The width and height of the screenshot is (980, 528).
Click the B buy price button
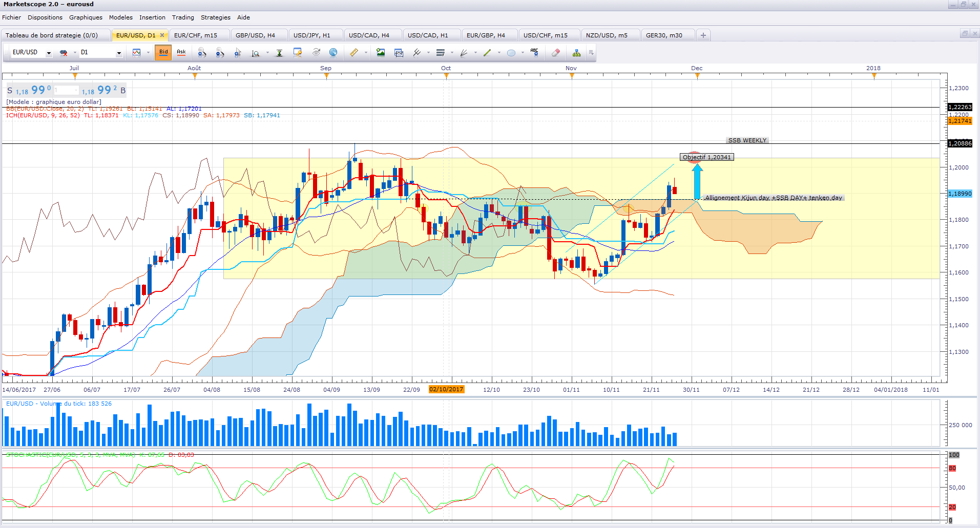click(x=103, y=91)
